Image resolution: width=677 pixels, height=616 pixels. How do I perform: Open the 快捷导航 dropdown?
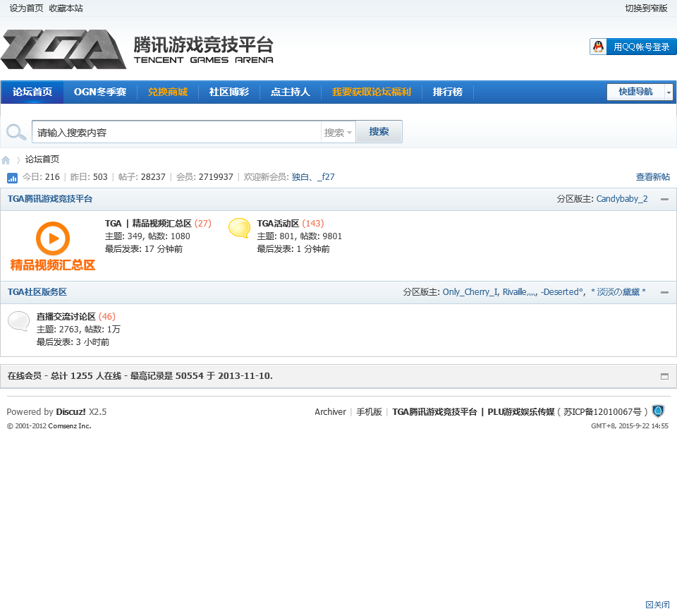[640, 92]
